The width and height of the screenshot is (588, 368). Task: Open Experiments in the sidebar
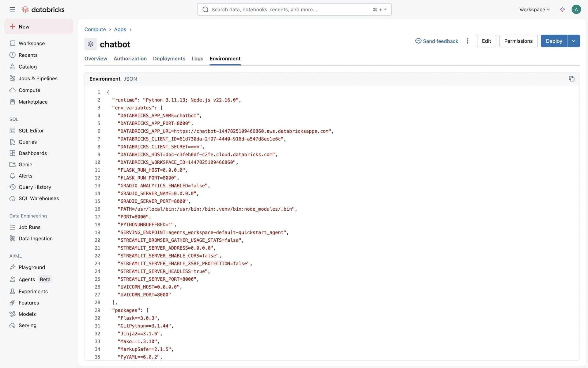pos(33,292)
